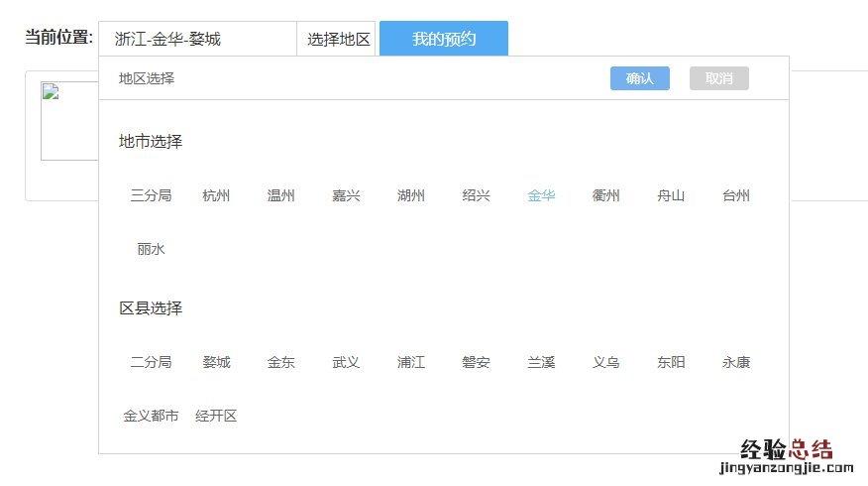Choose district 武义

pyautogui.click(x=346, y=362)
